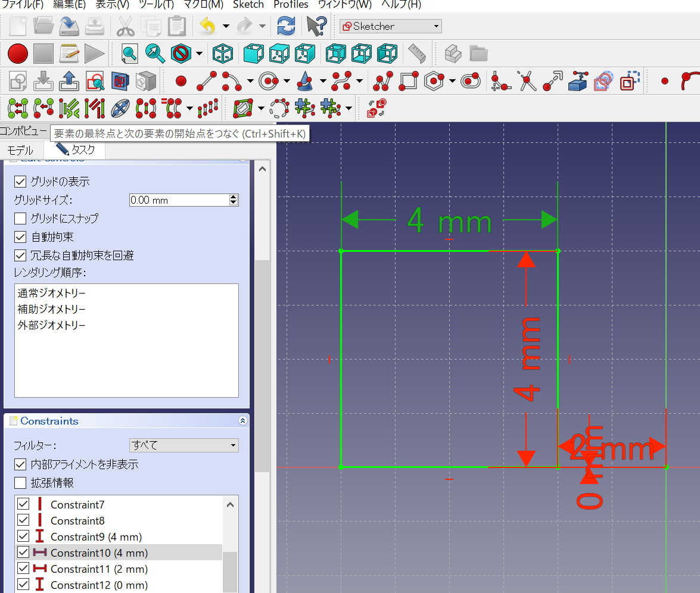Select the create line tool
The height and width of the screenshot is (593, 700).
pos(207,81)
